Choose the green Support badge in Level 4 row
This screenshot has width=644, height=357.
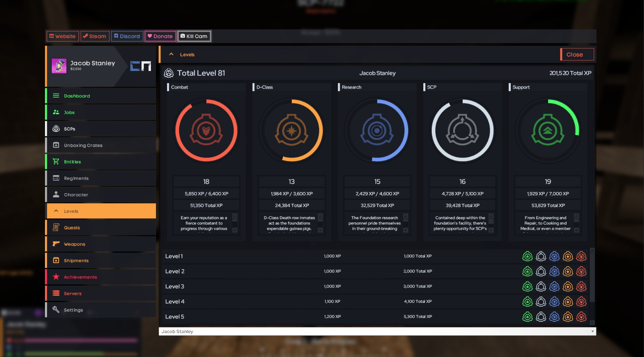[x=528, y=302]
